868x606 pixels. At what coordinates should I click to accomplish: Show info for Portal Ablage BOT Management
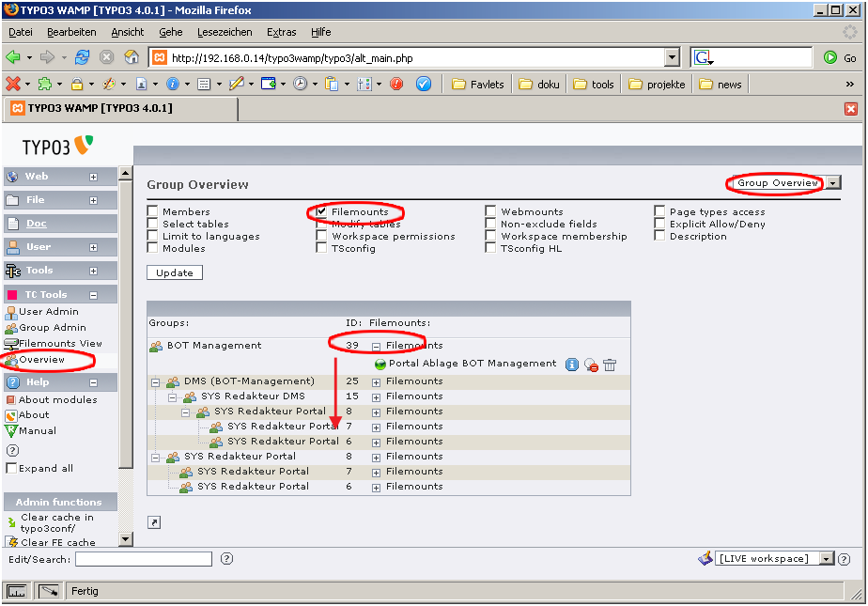pyautogui.click(x=572, y=365)
